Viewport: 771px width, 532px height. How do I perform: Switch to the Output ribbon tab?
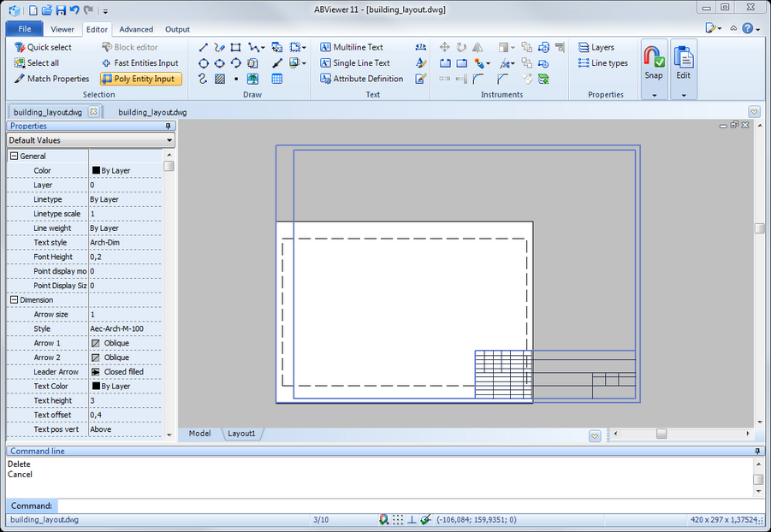point(177,29)
